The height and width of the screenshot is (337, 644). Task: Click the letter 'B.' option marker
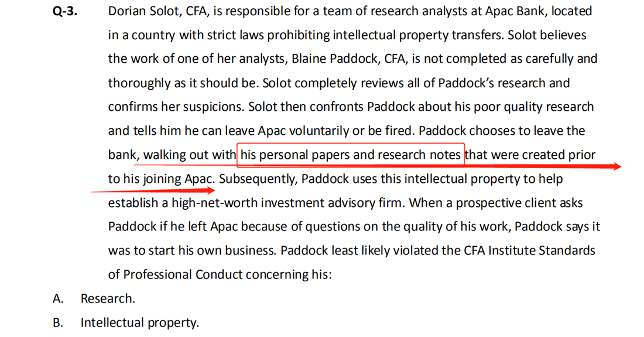click(x=58, y=322)
